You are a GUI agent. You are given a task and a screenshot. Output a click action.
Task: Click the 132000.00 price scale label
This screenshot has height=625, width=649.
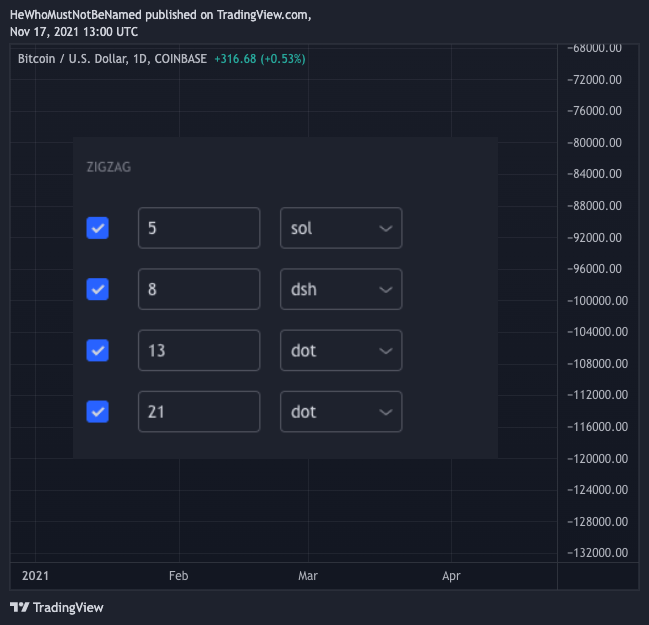597,553
